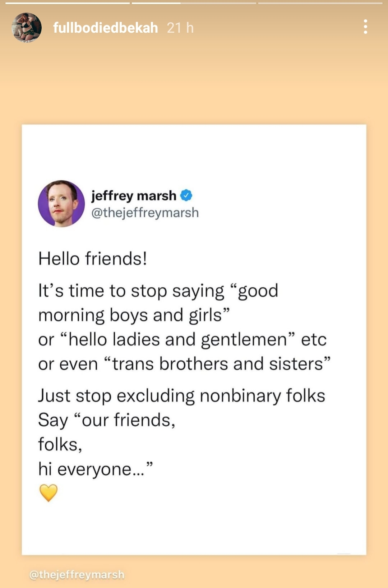Tap "trans brothers and sisters" text line
388x588 pixels.
pyautogui.click(x=184, y=364)
